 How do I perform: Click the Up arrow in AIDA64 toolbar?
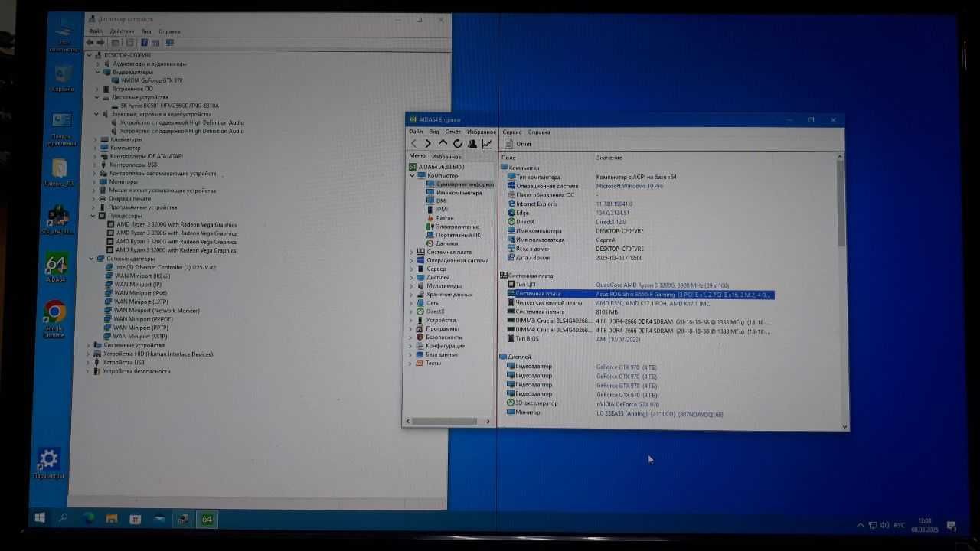[x=443, y=144]
